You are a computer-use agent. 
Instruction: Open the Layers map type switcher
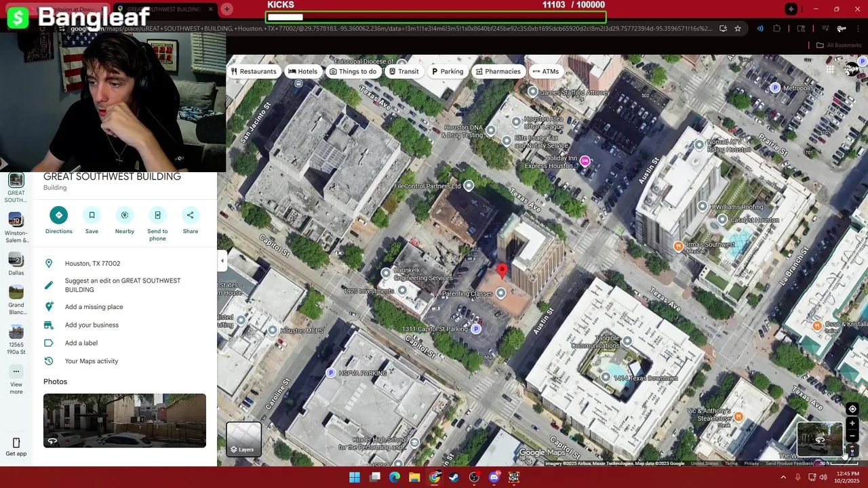tap(243, 439)
